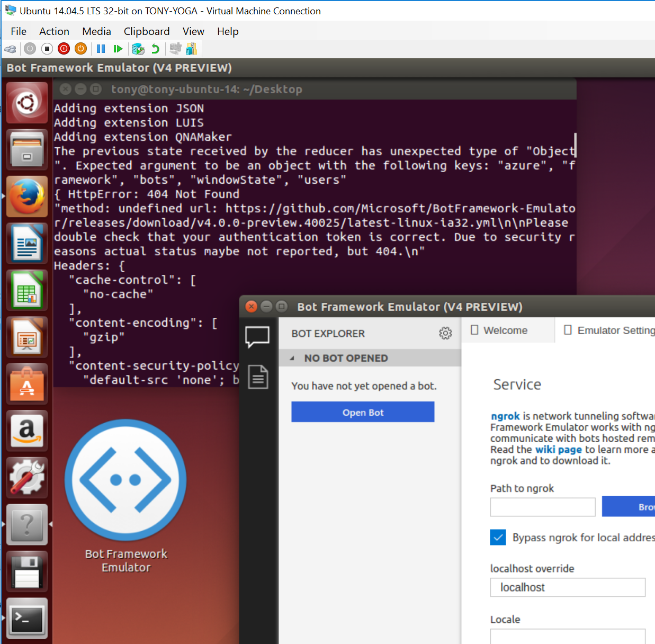The height and width of the screenshot is (644, 655).
Task: Open Ubuntu Software from the launcher
Action: [x=26, y=383]
